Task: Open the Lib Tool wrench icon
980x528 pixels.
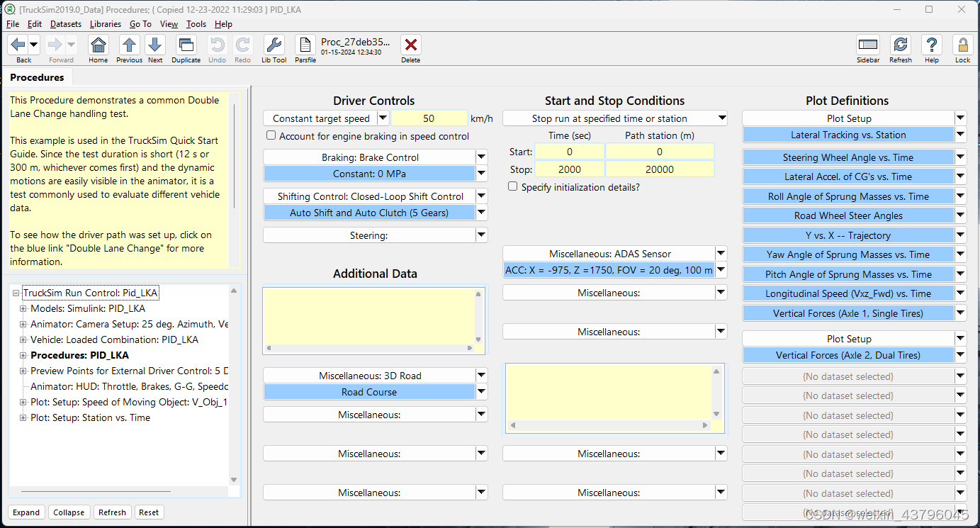Action: (274, 45)
